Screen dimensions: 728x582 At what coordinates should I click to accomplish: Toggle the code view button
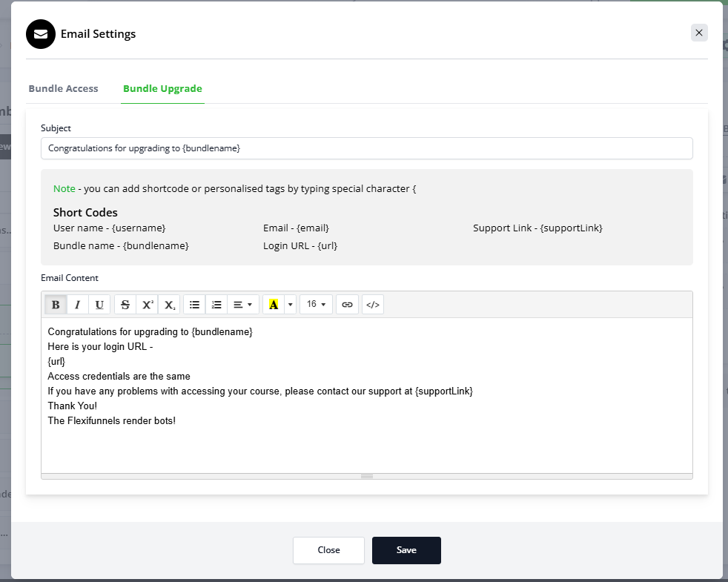tap(373, 305)
